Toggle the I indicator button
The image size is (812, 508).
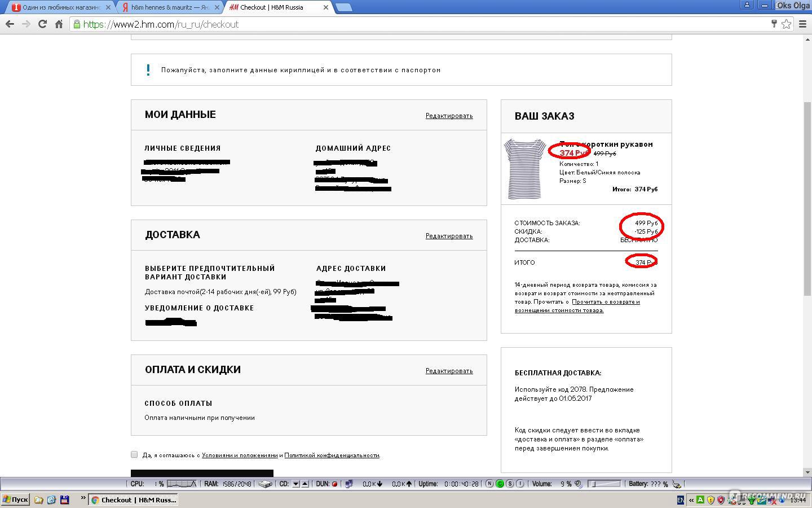click(x=520, y=484)
